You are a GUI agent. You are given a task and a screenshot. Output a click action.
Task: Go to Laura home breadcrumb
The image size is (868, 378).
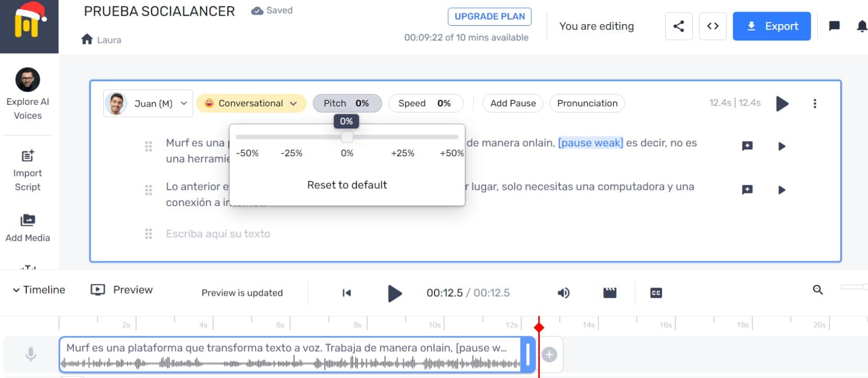tap(109, 40)
